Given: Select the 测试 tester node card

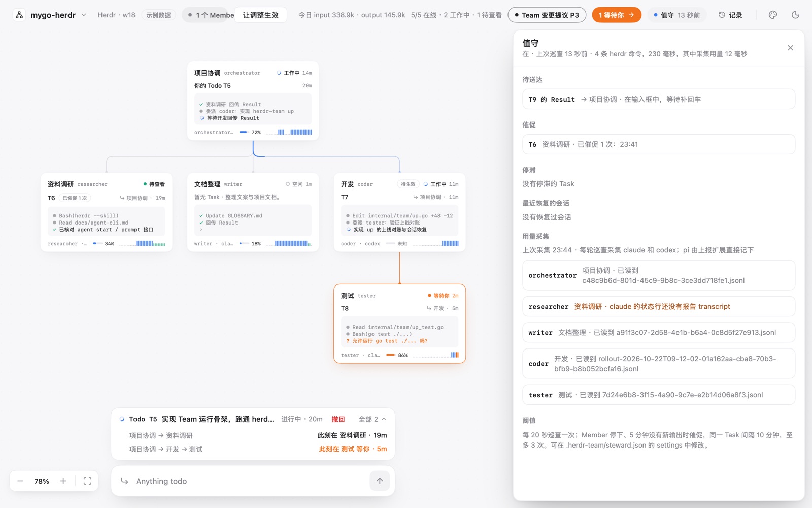Looking at the screenshot, I should (399, 324).
